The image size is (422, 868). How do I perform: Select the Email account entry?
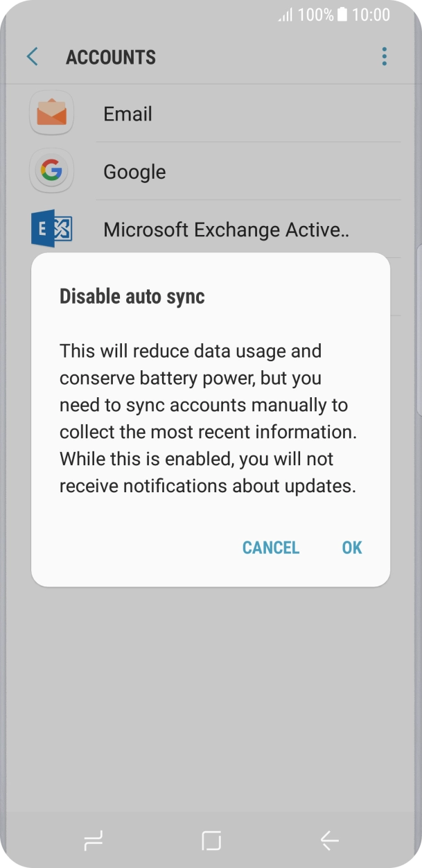coord(128,114)
